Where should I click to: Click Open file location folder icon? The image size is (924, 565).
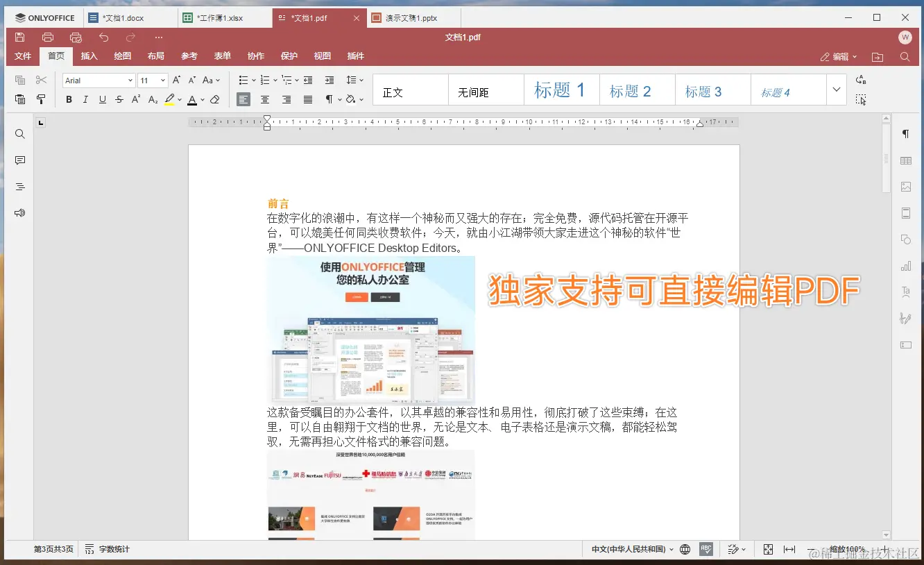[x=878, y=57]
